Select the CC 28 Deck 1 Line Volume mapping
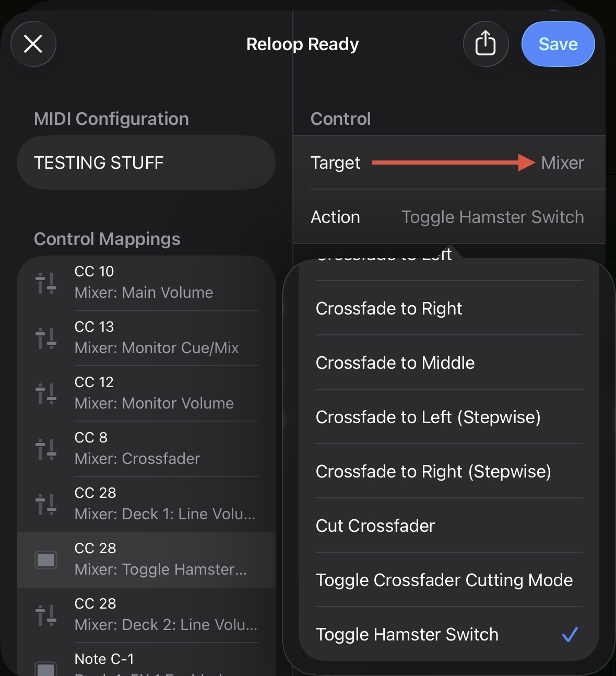 (x=164, y=504)
